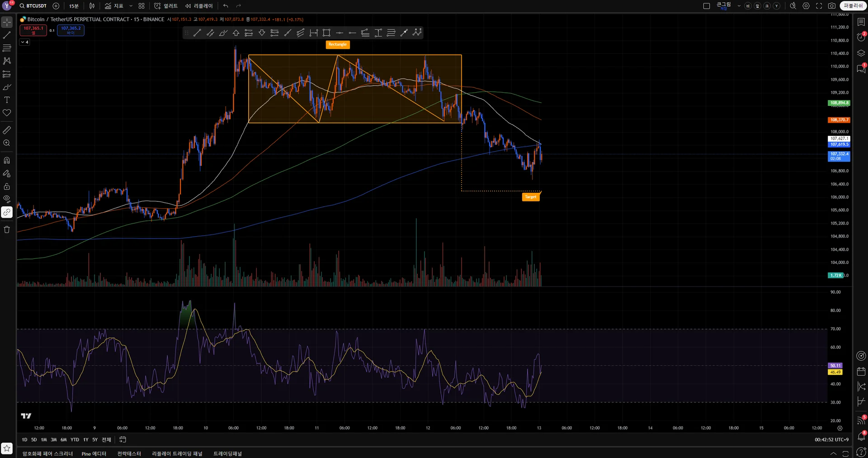The image size is (868, 458).
Task: Open the go to date calendar icon
Action: [123, 439]
